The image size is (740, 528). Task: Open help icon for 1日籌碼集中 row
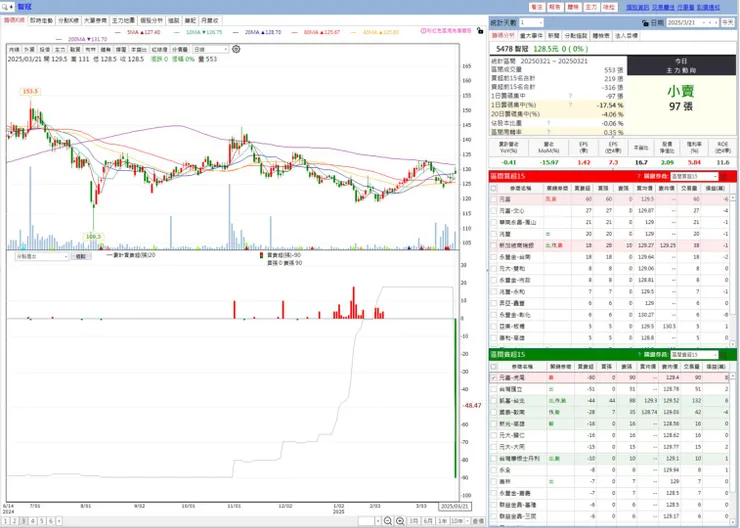(570, 96)
